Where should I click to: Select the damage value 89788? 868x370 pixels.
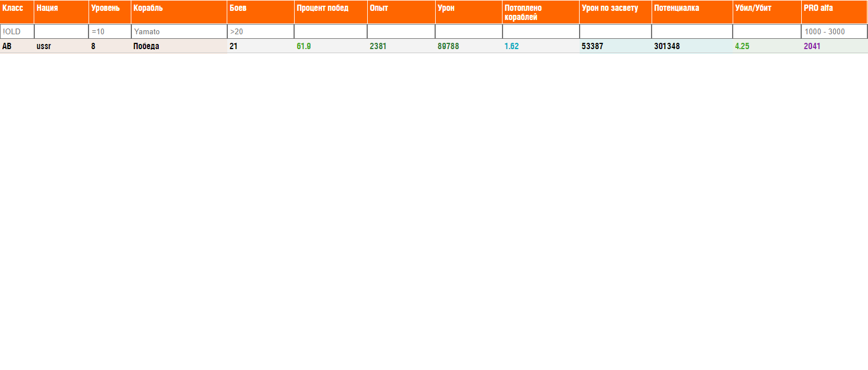(448, 46)
